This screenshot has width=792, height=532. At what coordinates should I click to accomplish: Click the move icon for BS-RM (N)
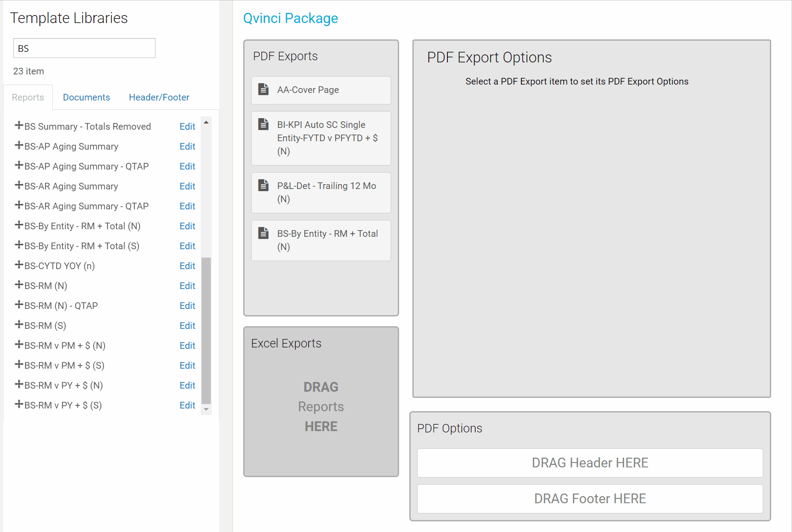tap(19, 285)
